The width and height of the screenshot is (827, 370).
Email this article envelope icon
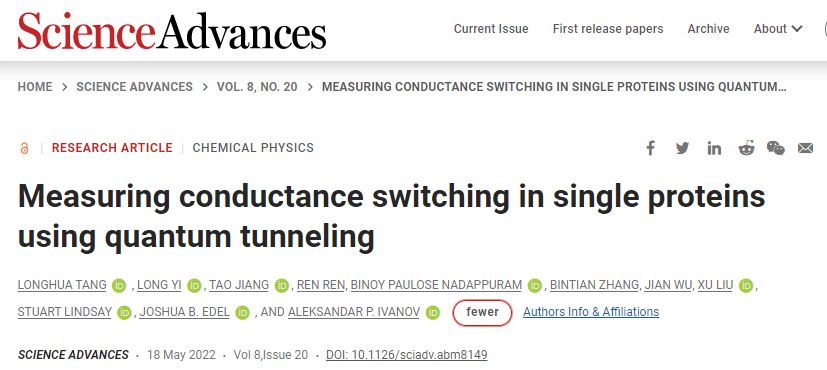805,148
